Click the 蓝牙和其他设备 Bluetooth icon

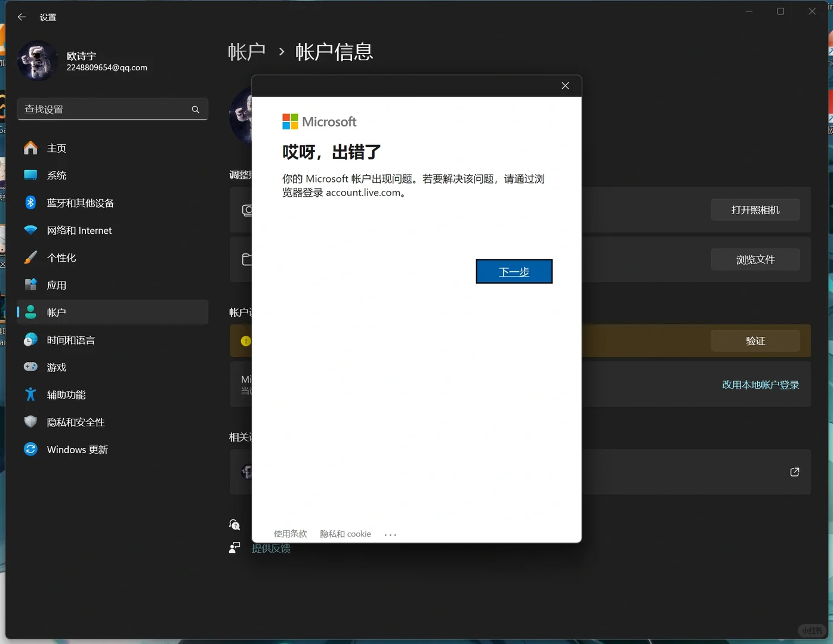coord(30,202)
